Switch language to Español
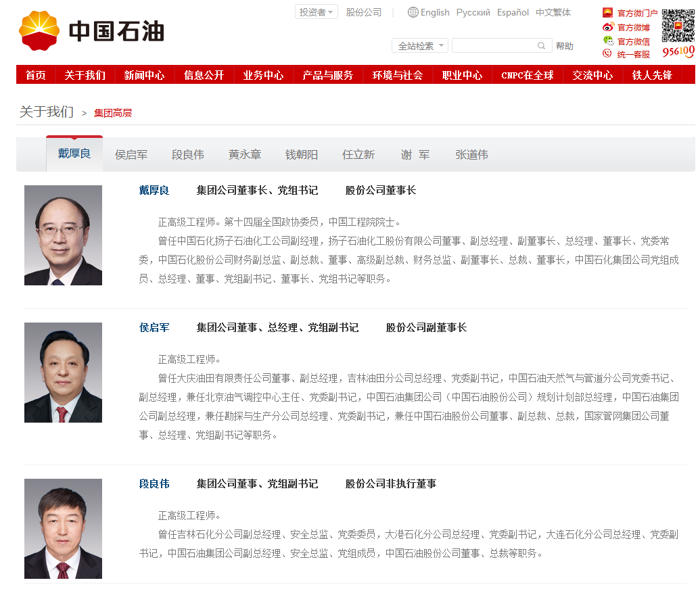The image size is (700, 591). point(513,12)
